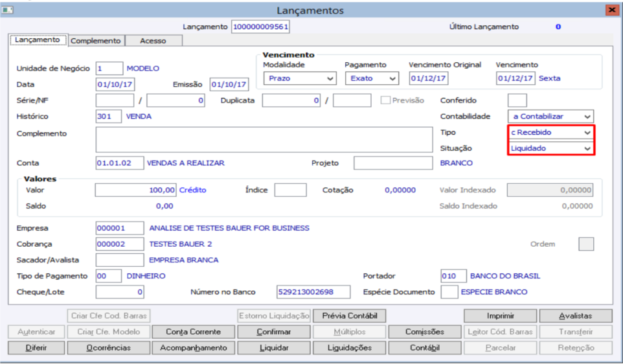Open the Situação dropdown showing Liquidado
Screen dimensions: 623x364
pyautogui.click(x=550, y=148)
